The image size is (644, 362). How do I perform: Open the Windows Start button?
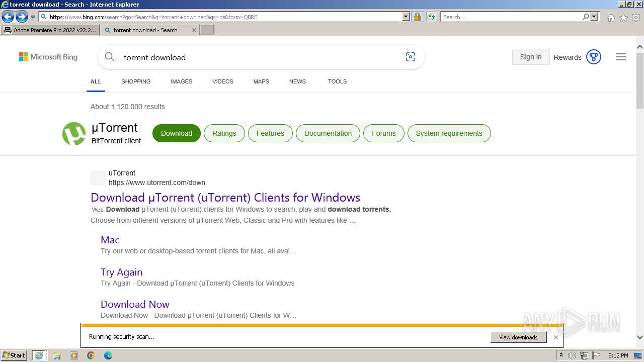tap(14, 355)
